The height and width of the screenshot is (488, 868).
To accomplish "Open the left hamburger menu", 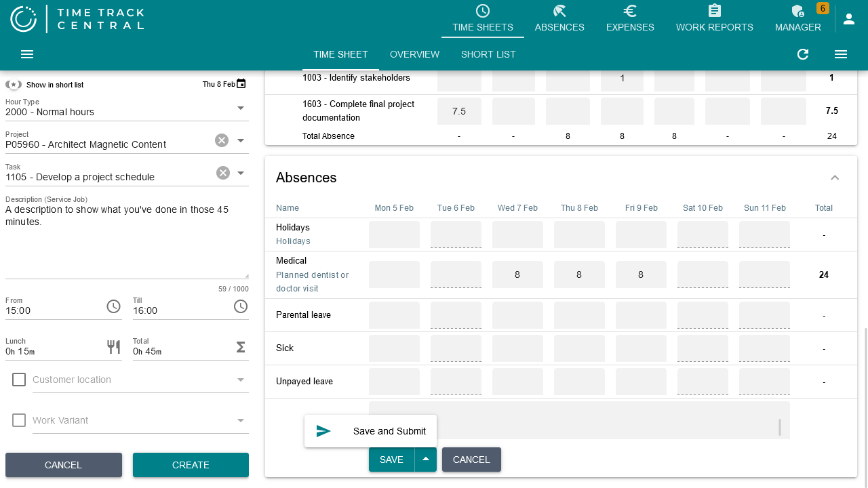I will [x=27, y=54].
